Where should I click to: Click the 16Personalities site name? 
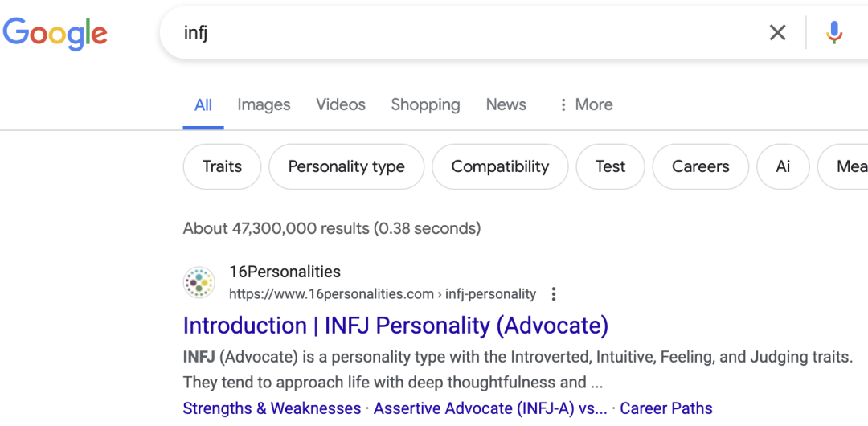(285, 272)
